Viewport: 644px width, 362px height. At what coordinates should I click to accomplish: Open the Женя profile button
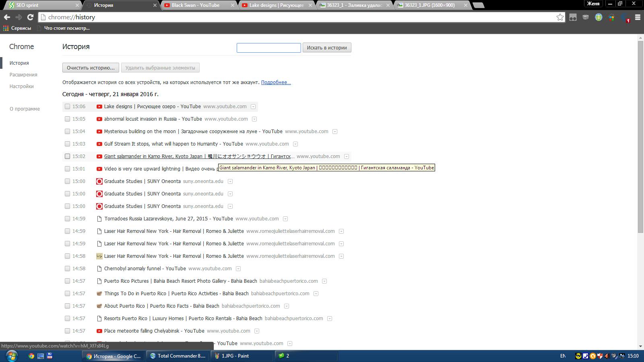(x=593, y=4)
